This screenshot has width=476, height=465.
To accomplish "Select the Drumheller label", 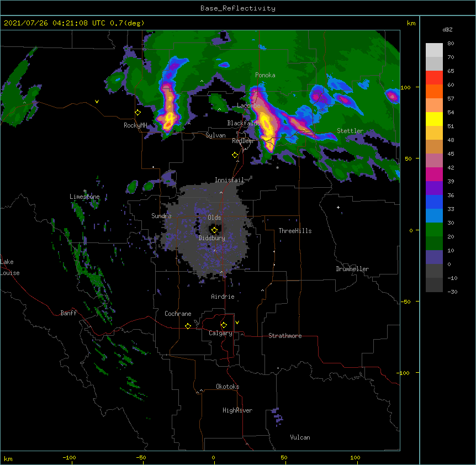I will [352, 269].
